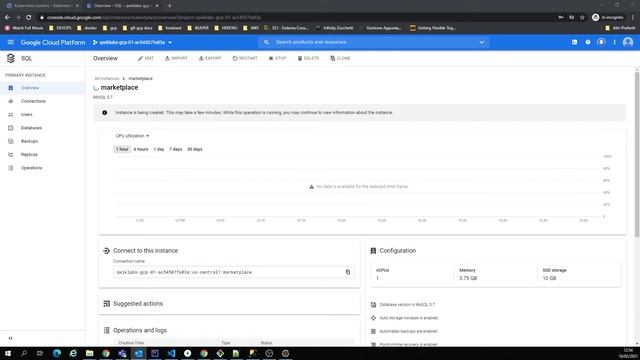Screen dimensions: 640x360
Task: Select the 1 hour time range
Action: point(122,149)
